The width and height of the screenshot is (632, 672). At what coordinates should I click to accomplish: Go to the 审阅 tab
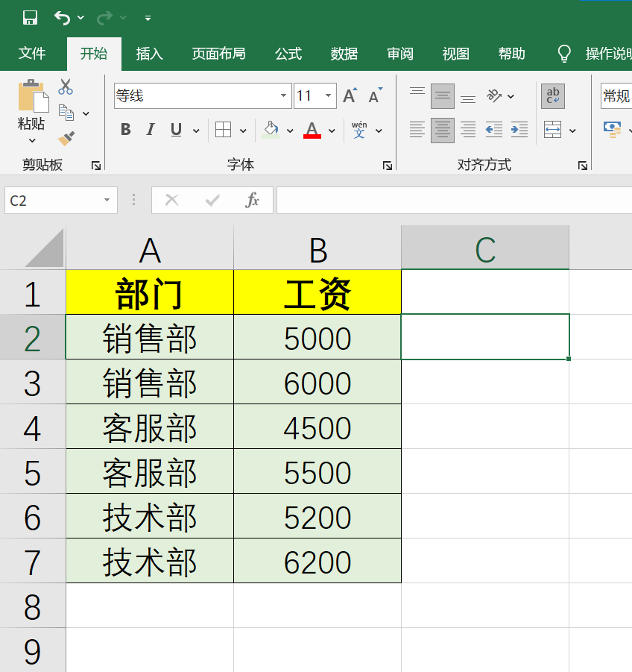pyautogui.click(x=400, y=54)
